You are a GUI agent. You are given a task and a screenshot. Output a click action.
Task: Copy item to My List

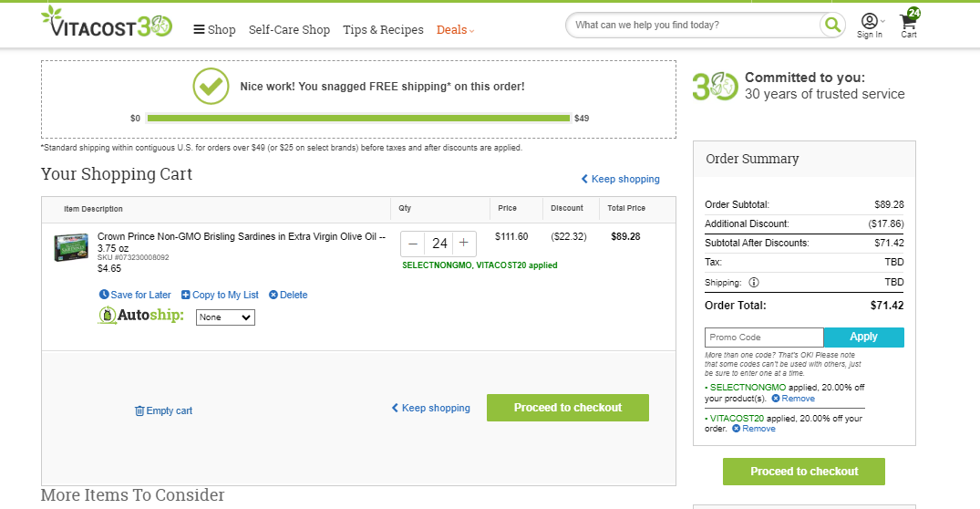220,295
